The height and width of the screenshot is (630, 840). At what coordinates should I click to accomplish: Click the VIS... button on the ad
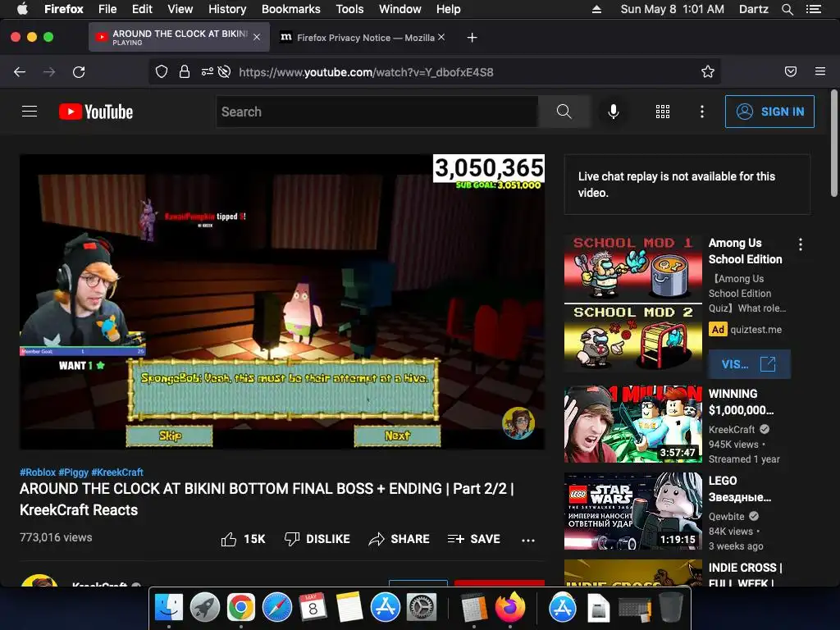749,364
